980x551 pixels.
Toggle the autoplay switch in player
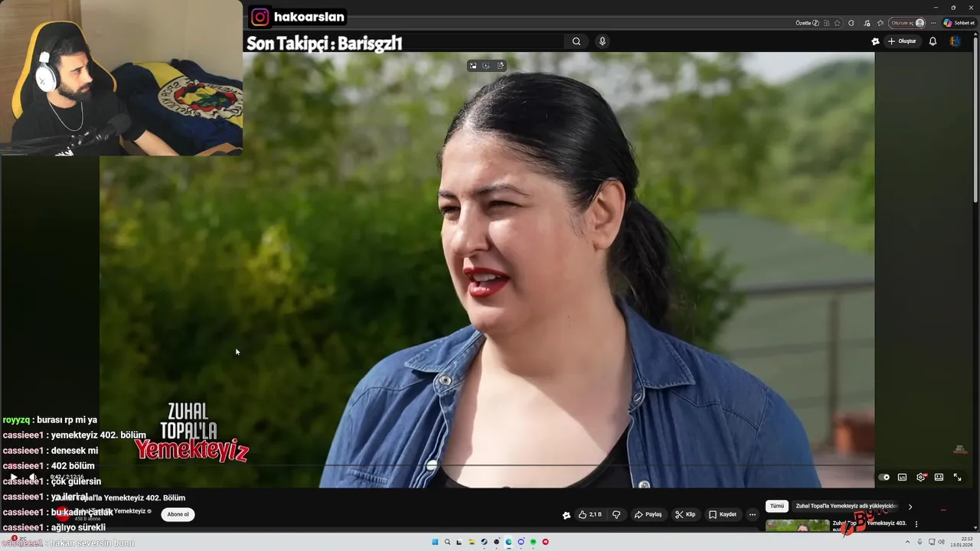[885, 478]
